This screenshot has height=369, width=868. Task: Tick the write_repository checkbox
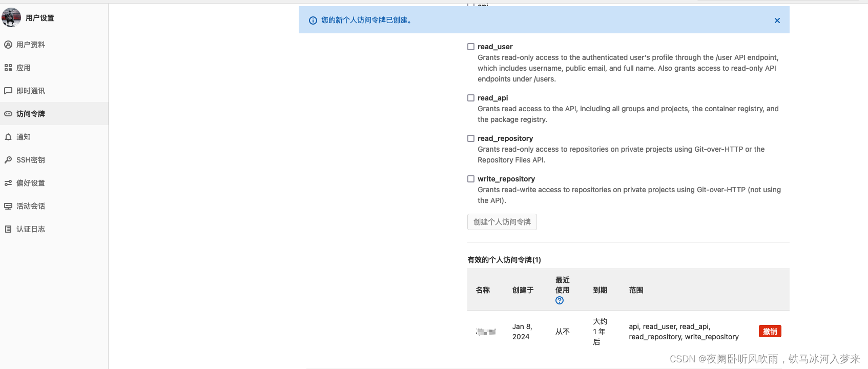pos(471,179)
